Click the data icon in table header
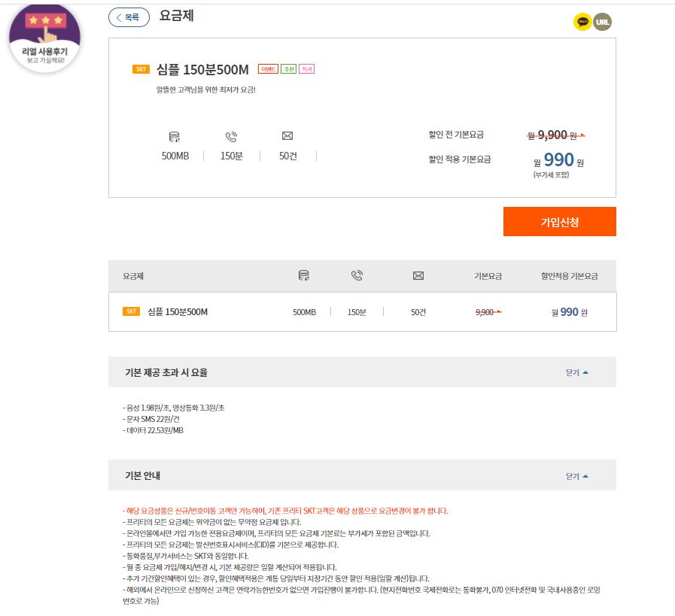The width and height of the screenshot is (675, 616). click(x=304, y=275)
